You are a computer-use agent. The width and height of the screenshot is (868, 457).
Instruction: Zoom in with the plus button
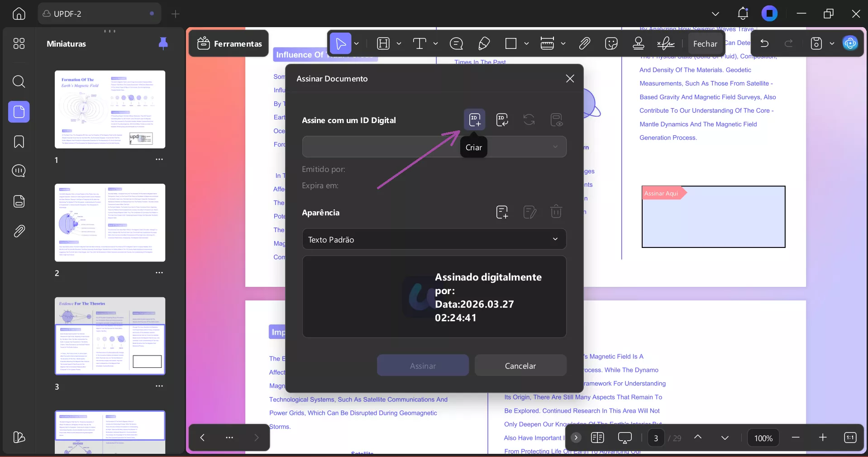pyautogui.click(x=823, y=438)
